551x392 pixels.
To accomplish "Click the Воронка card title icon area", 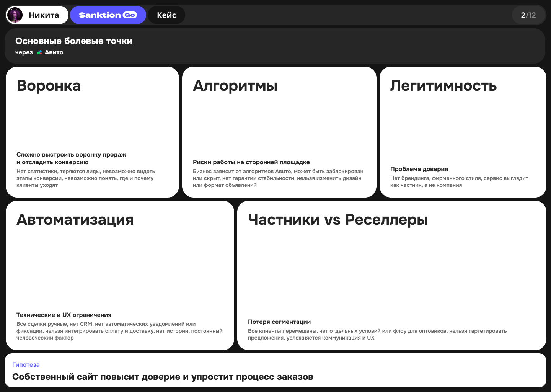I will tap(49, 86).
